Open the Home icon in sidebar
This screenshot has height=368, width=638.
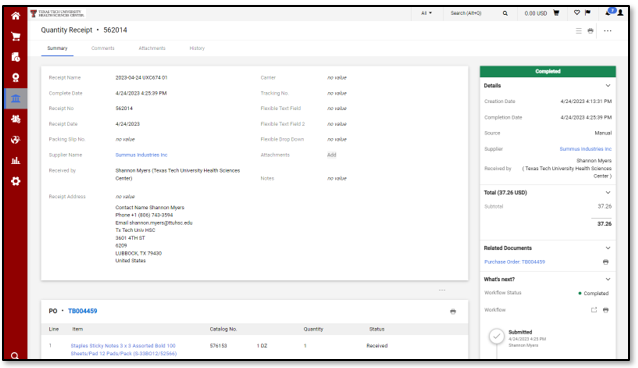(x=15, y=16)
